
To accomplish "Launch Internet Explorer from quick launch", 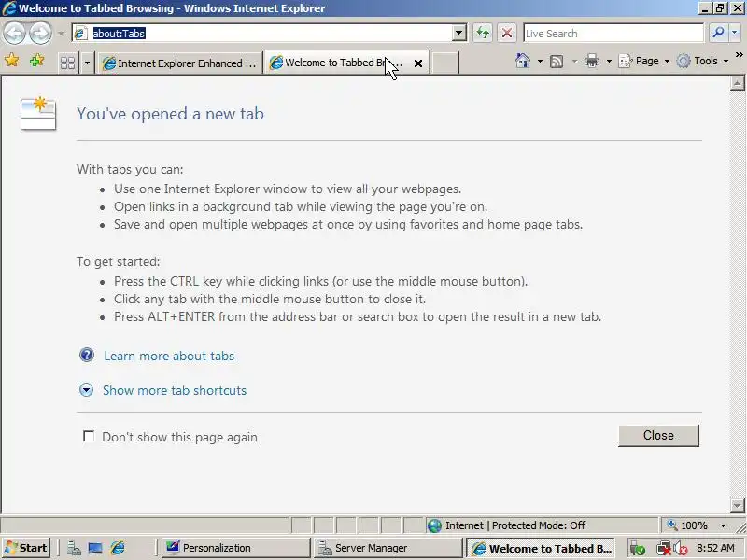I will pos(118,548).
